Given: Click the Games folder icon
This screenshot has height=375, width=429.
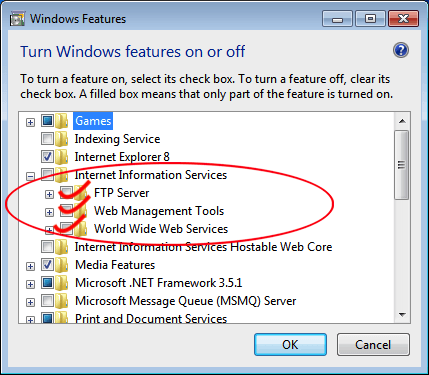Looking at the screenshot, I should pos(62,121).
